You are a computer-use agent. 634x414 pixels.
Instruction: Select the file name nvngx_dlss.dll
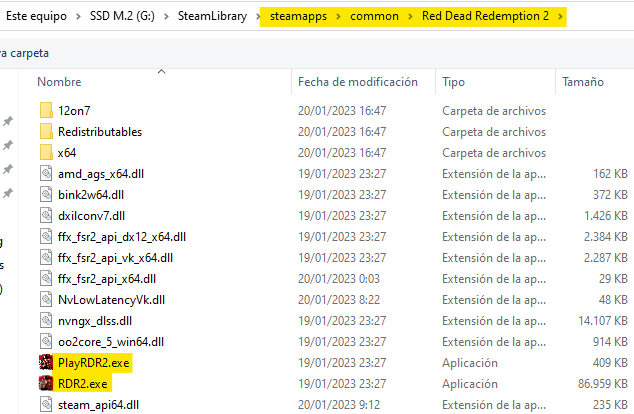point(95,321)
